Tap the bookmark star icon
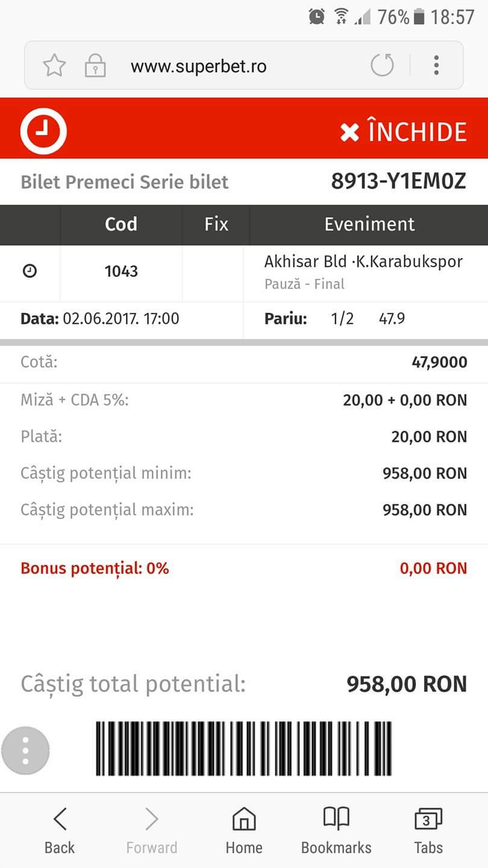Screen dimensions: 488x868 pos(54,65)
